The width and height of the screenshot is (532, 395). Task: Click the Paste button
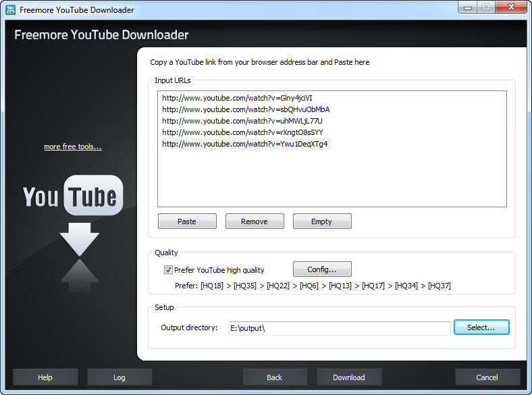click(x=187, y=221)
